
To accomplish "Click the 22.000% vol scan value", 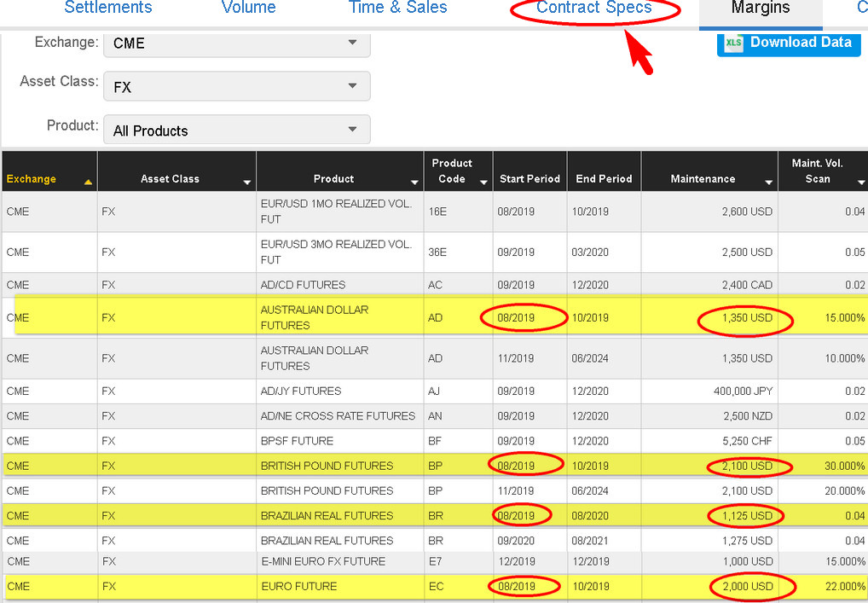I will point(845,587).
